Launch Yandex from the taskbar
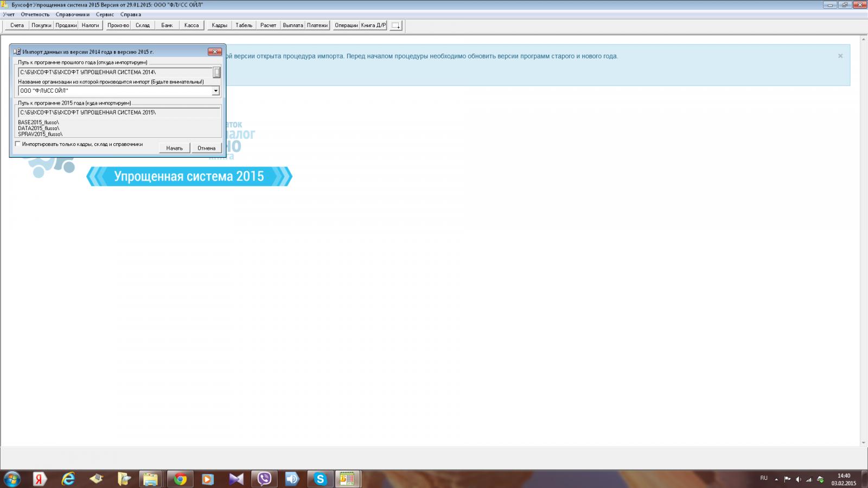Viewport: 868px width, 488px height. (40, 479)
